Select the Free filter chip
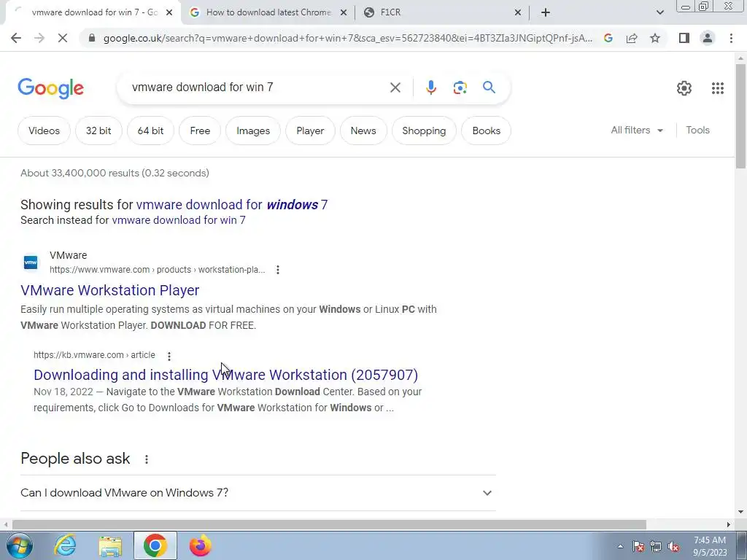 200,131
